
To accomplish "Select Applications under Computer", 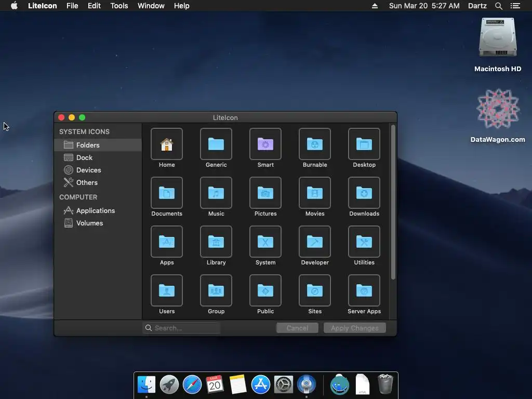I will coord(98,210).
